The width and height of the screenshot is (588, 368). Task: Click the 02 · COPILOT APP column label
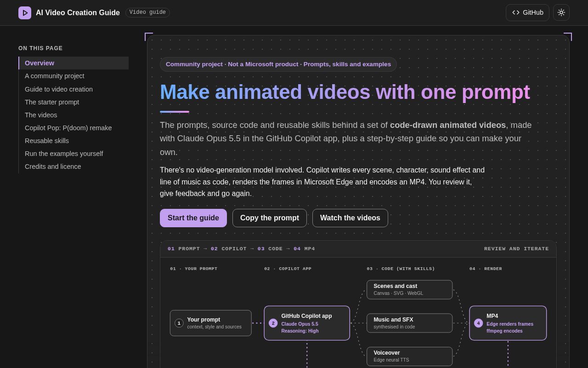288,269
